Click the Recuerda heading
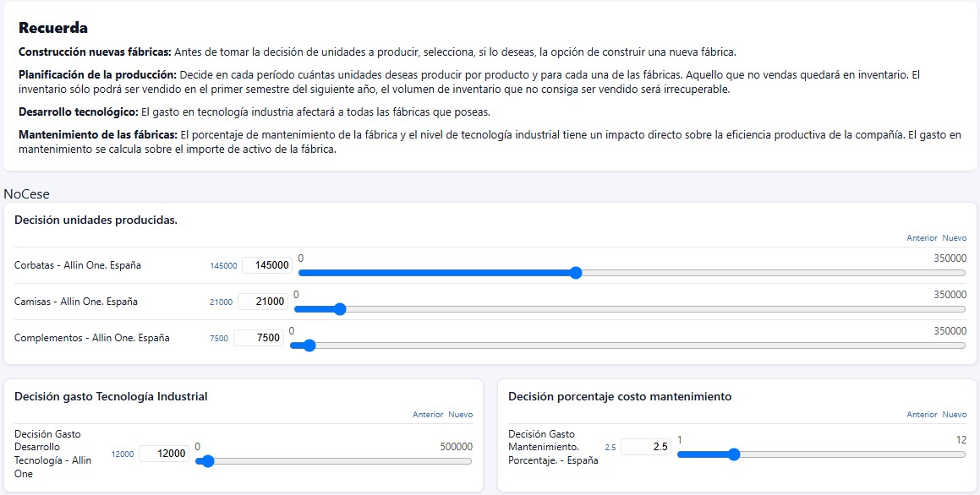This screenshot has height=495, width=980. [53, 28]
